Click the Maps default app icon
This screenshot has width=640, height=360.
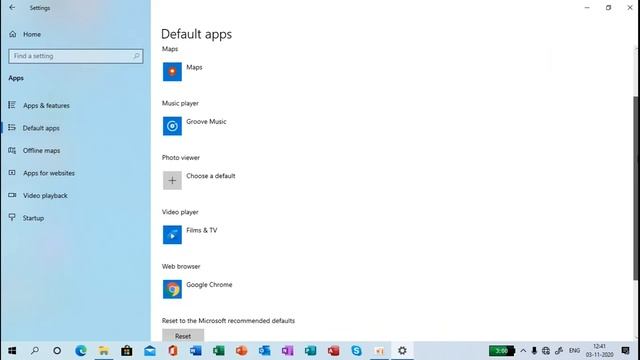click(x=172, y=72)
